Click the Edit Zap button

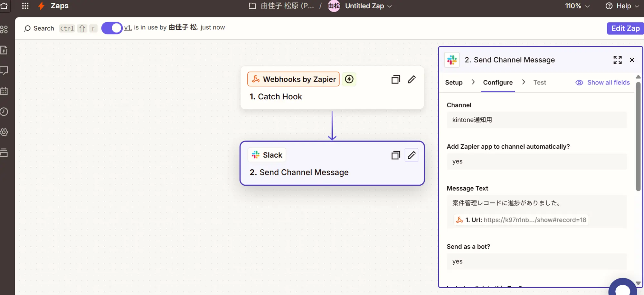coord(625,28)
